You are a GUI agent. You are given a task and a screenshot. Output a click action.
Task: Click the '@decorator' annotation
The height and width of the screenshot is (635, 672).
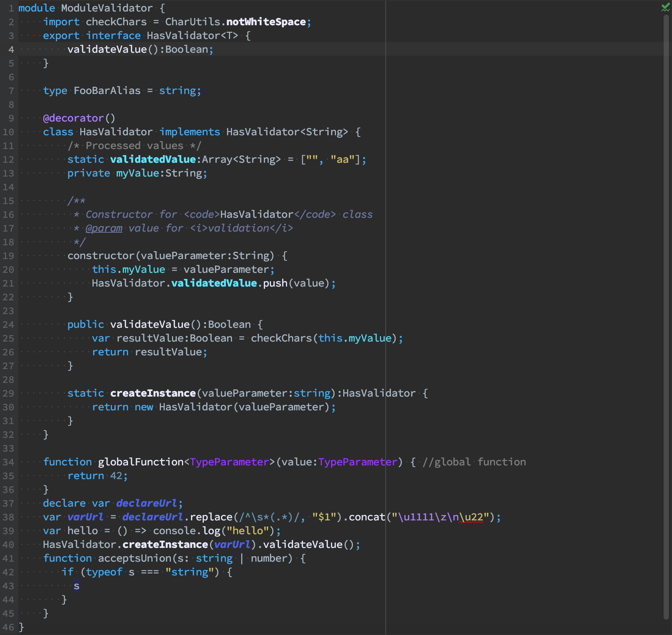(73, 118)
